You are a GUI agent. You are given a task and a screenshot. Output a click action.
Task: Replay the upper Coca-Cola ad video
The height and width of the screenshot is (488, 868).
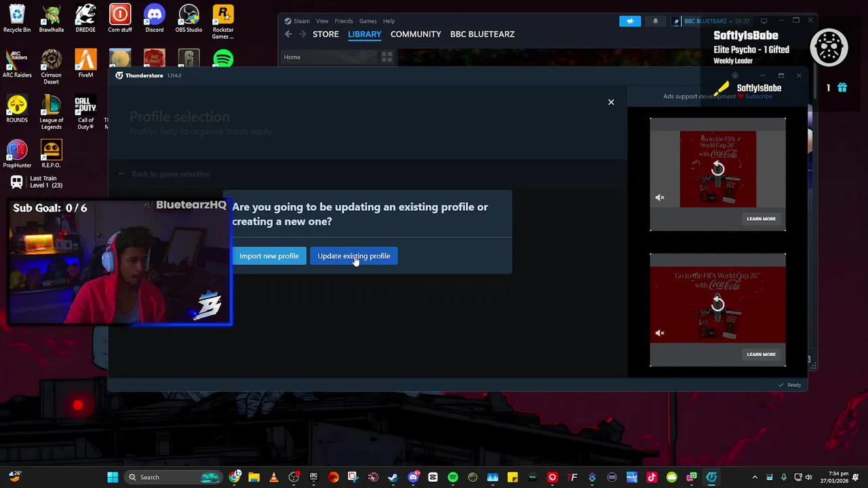pos(718,169)
